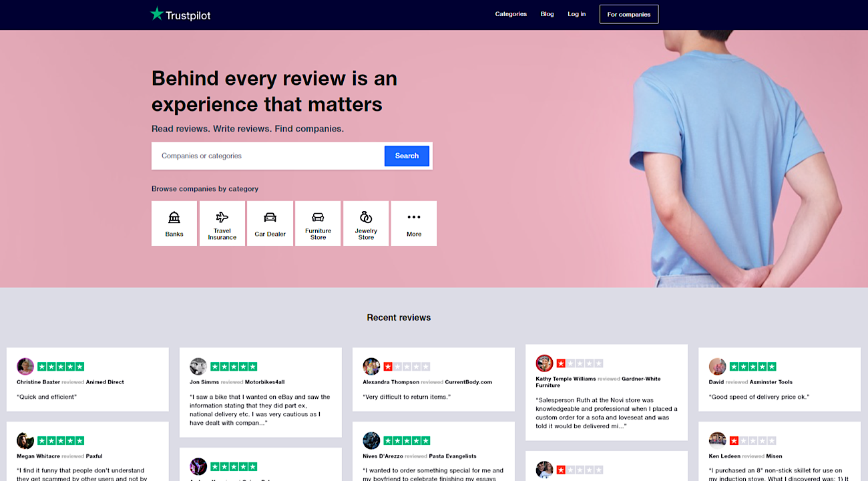Click the five-star rating on Christine Baxter's review
868x481 pixels.
coord(61,367)
